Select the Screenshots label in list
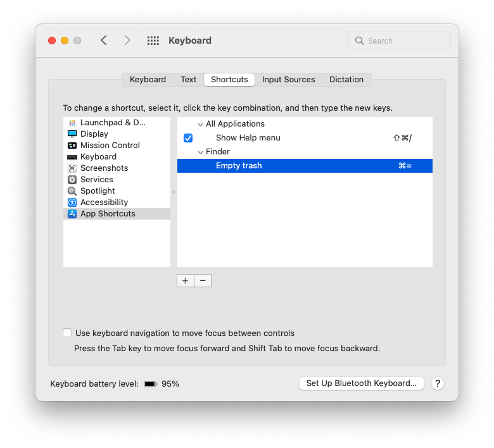The image size is (494, 448). [x=104, y=168]
